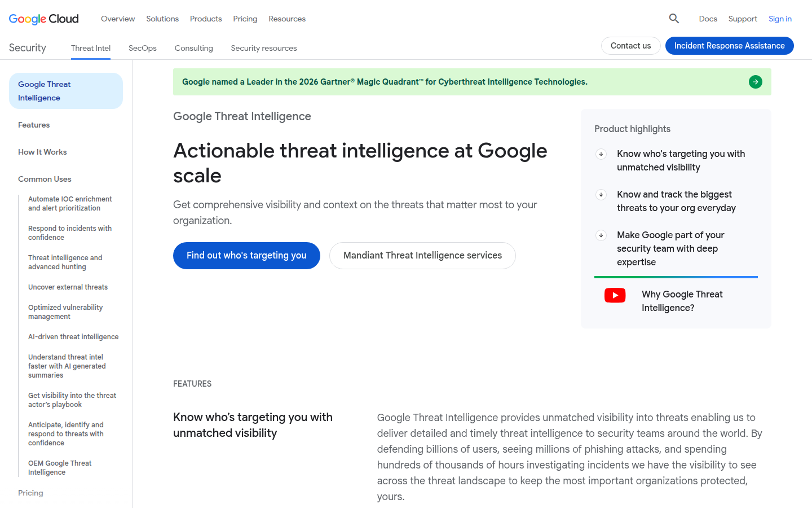
Task: Open the Resources menu
Action: click(287, 19)
